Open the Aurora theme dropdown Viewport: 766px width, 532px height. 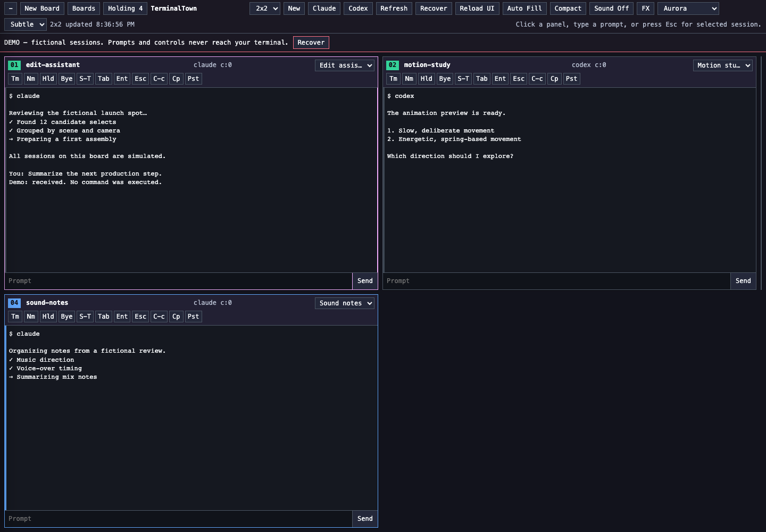[688, 9]
